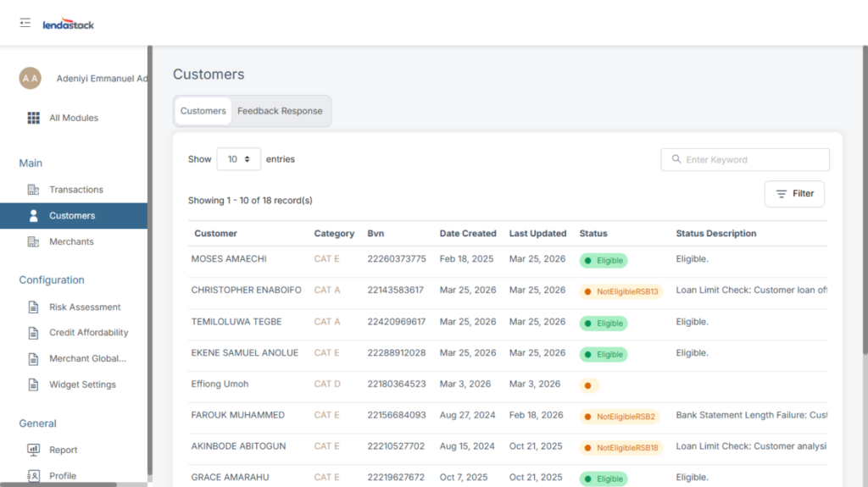The height and width of the screenshot is (487, 868).
Task: Click the Report icon under General
Action: coord(34,450)
